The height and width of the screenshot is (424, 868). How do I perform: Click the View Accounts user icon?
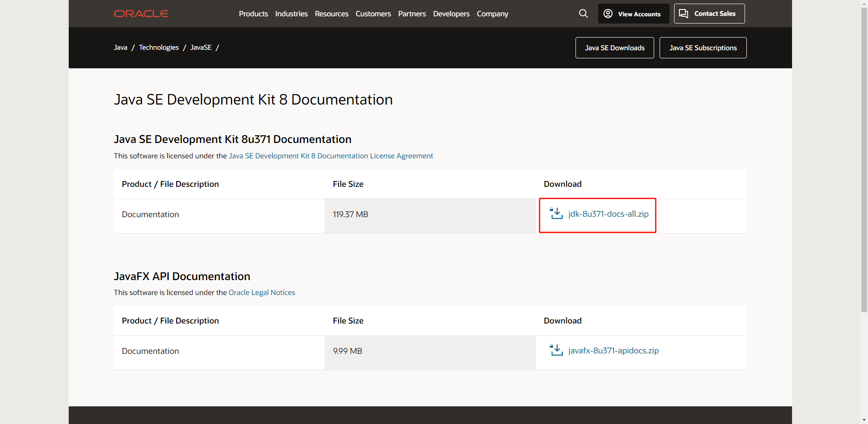coord(608,14)
